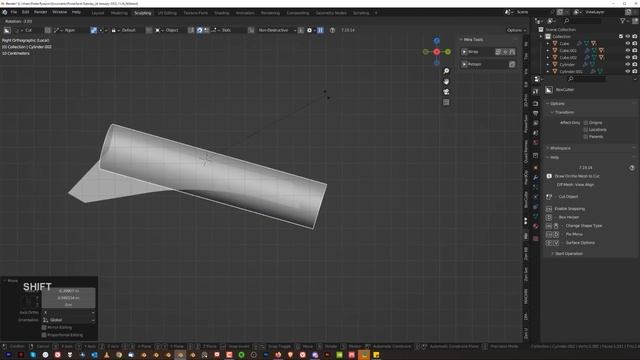This screenshot has height=360, width=640.
Task: Open the Edit menu
Action: coord(25,12)
